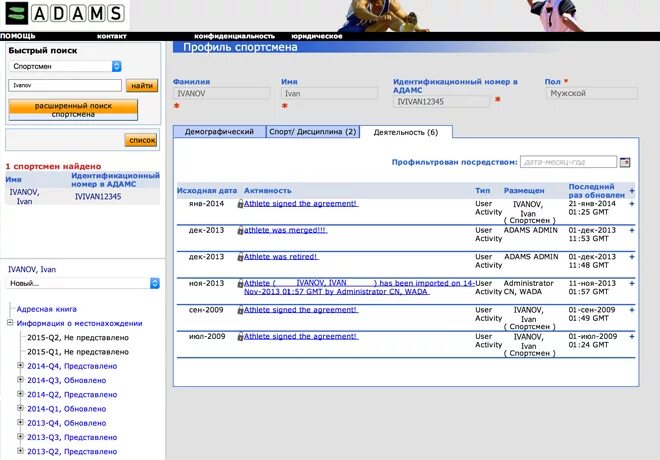Click the ADAMS logo
The width and height of the screenshot is (660, 460).
click(64, 13)
